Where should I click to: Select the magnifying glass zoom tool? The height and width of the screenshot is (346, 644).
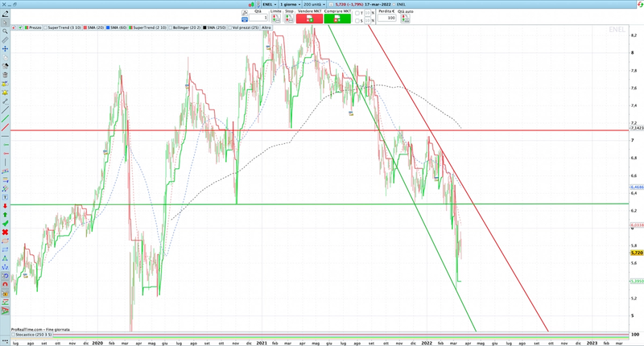pos(5,31)
